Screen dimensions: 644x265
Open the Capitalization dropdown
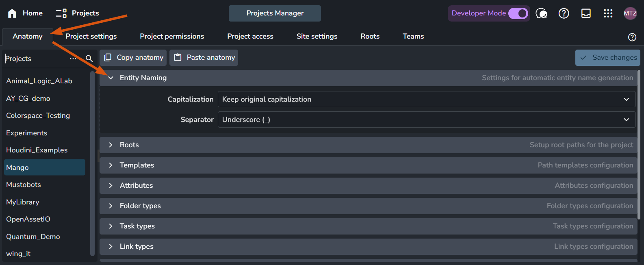pyautogui.click(x=426, y=99)
